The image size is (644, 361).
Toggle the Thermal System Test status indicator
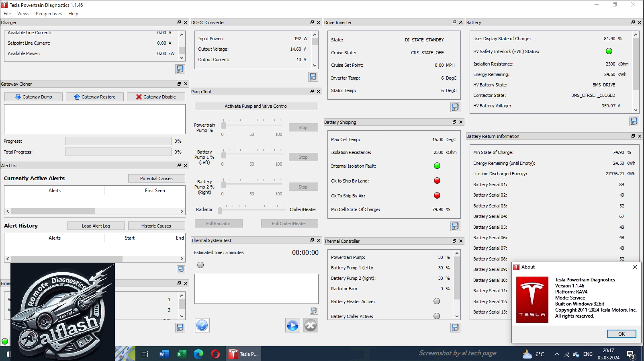click(200, 265)
